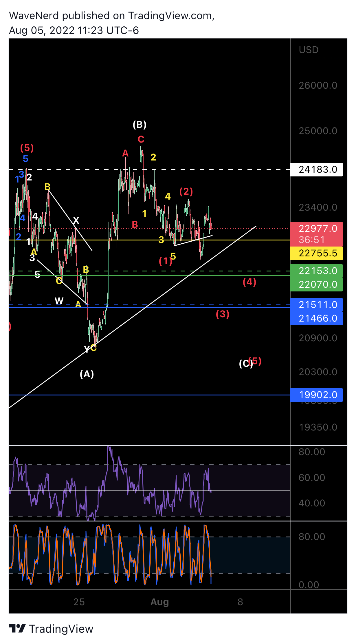Click the 26000.0 price axis tick

pyautogui.click(x=318, y=85)
